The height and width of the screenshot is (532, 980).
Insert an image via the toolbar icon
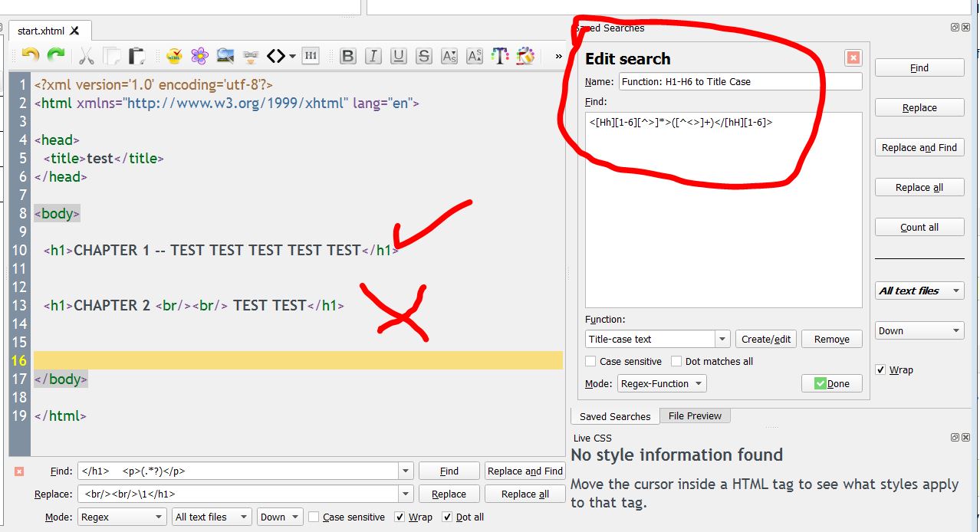pos(225,55)
